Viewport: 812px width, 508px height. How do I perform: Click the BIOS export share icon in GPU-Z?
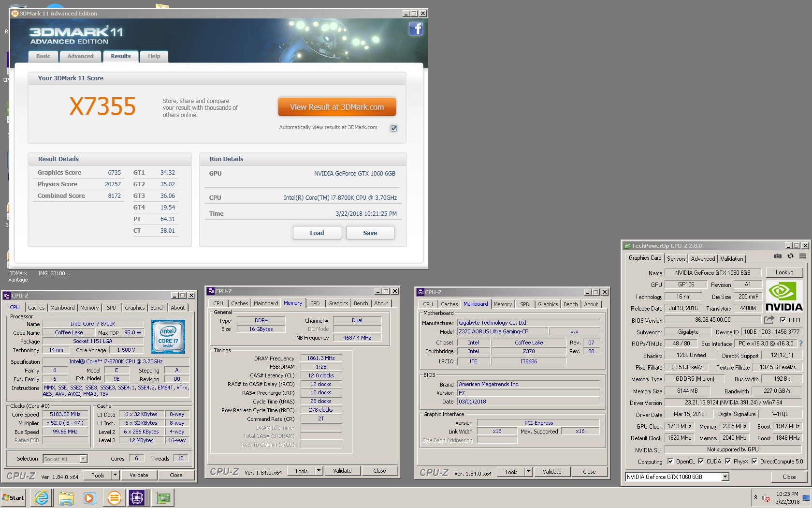point(769,320)
